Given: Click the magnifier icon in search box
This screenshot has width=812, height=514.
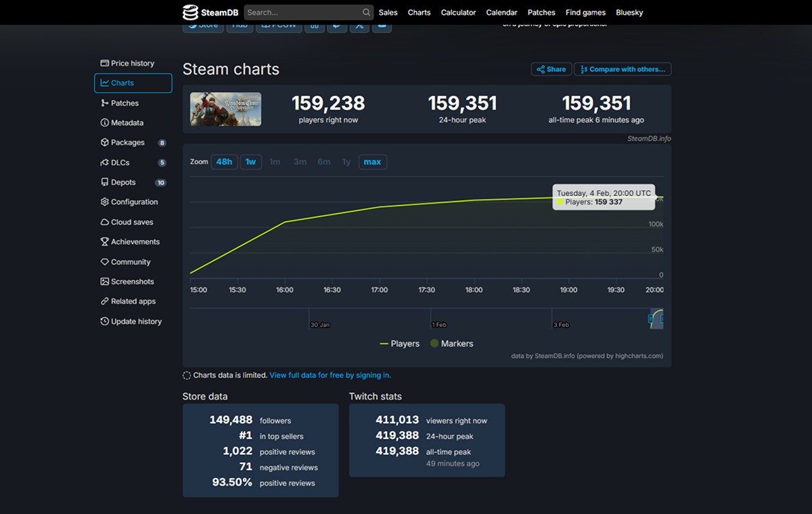Looking at the screenshot, I should [x=366, y=12].
